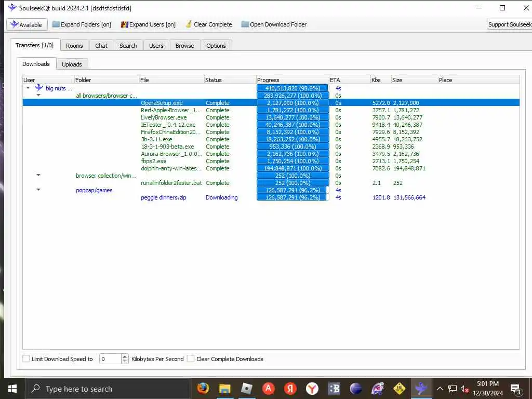Click the taskbar search box
Image resolution: width=532 pixels, height=399 pixels.
108,389
